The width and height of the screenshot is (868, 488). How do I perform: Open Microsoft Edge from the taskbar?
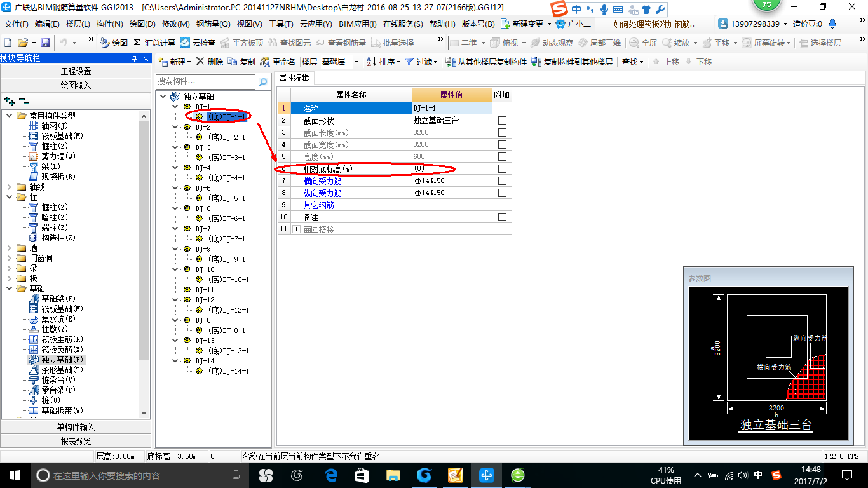[330, 475]
